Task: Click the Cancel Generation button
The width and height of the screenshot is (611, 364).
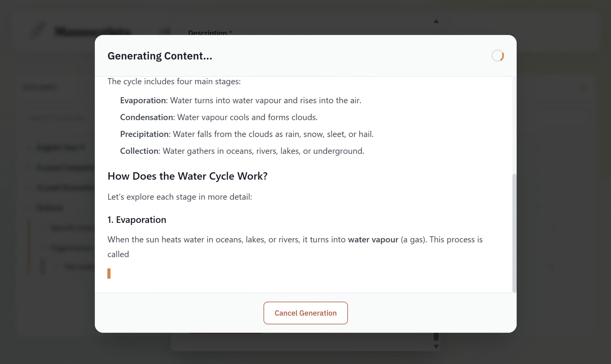Action: [305, 313]
